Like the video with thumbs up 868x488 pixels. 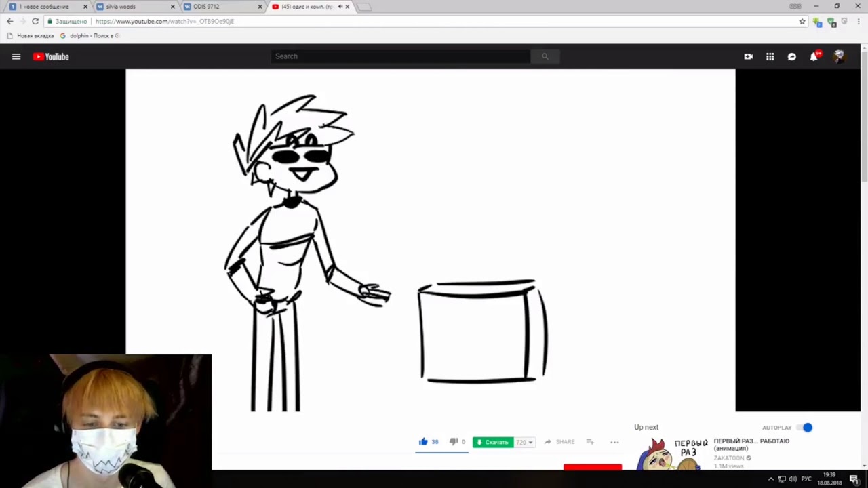pyautogui.click(x=423, y=441)
